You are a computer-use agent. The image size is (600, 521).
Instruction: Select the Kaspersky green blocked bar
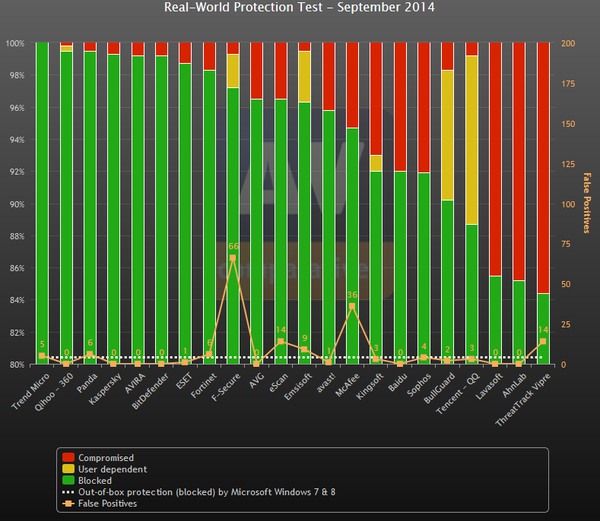[x=114, y=209]
